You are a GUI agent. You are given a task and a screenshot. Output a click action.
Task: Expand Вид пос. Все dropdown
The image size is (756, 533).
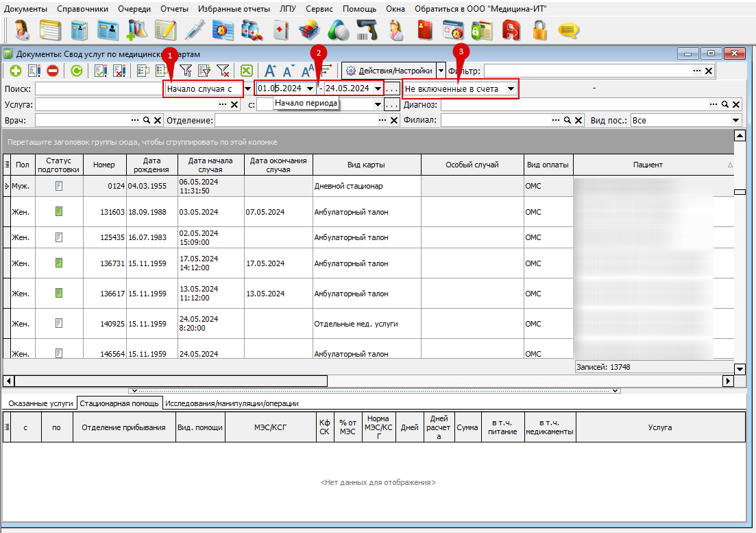pos(735,121)
